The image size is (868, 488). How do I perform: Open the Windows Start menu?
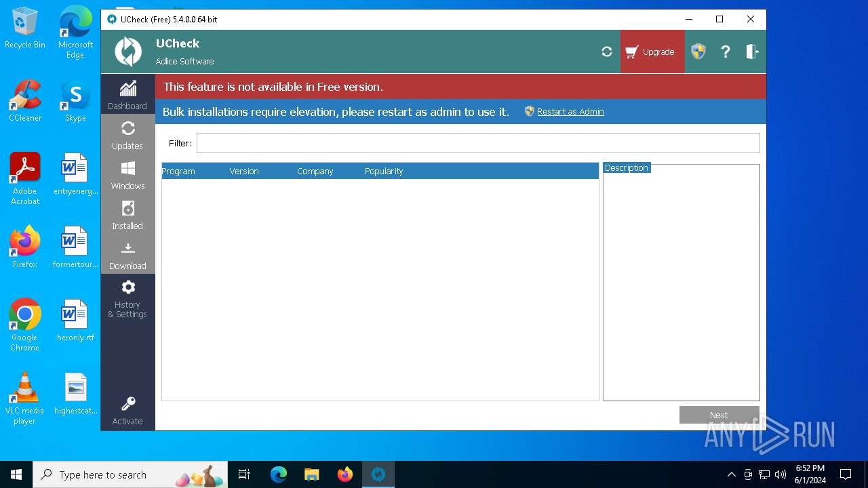(x=16, y=474)
